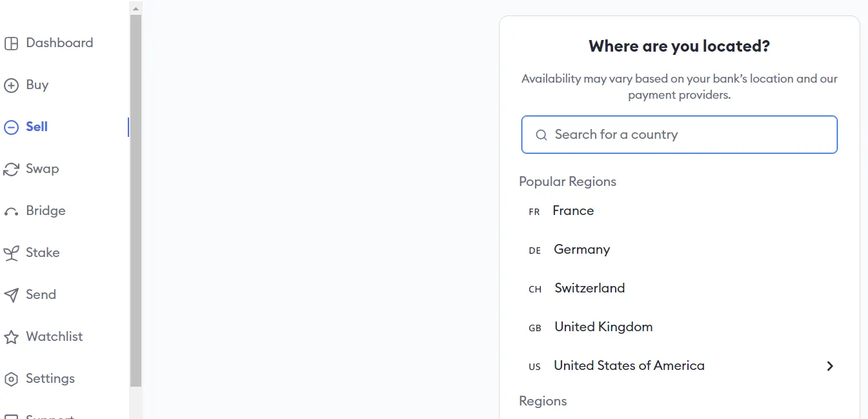Open the Watchlist section
868x419 pixels.
pyautogui.click(x=54, y=336)
